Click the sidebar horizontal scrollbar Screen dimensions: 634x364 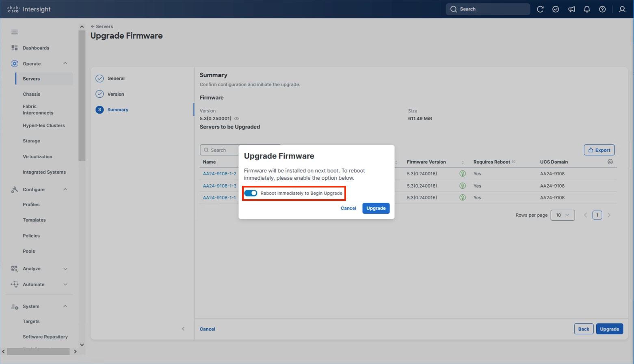38,351
